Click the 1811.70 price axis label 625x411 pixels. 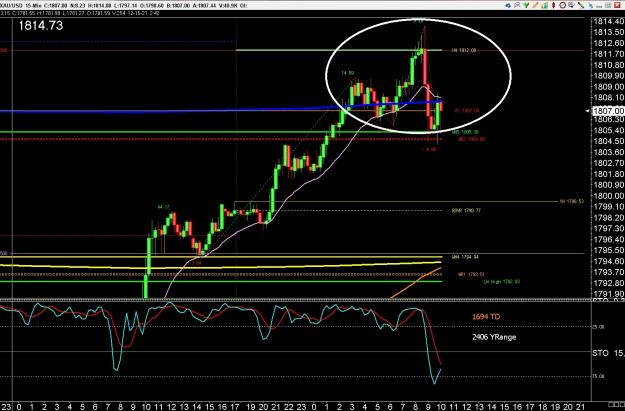(x=609, y=54)
